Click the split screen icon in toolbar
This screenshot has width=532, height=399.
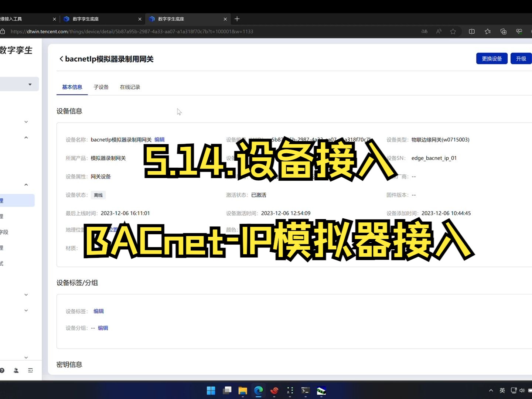472,31
